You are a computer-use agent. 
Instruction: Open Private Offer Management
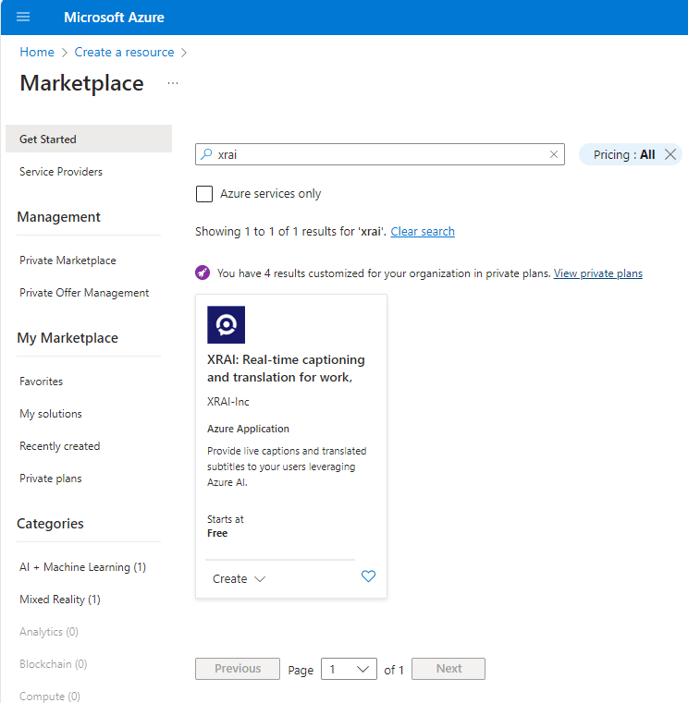(x=84, y=293)
